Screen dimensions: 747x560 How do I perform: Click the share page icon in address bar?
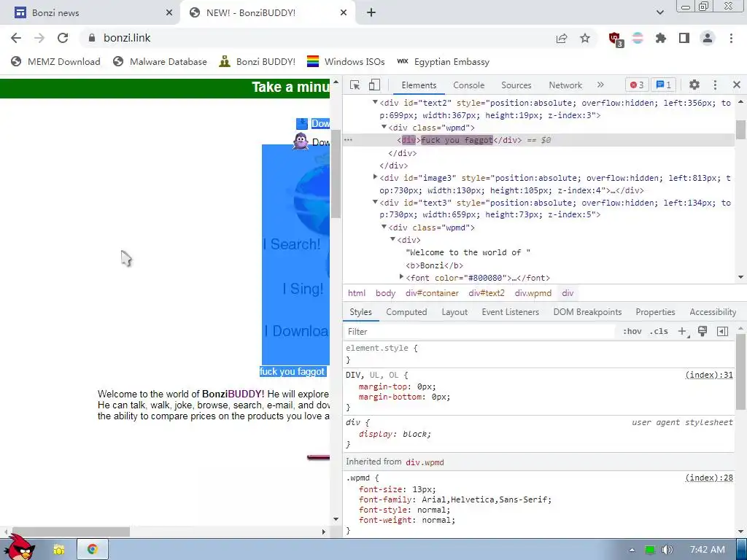tap(562, 39)
